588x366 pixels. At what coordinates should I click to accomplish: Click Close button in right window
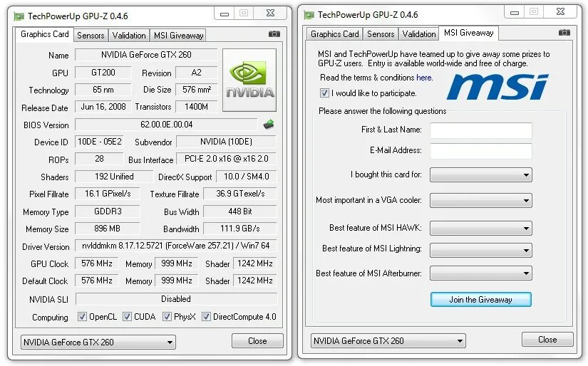coord(547,340)
